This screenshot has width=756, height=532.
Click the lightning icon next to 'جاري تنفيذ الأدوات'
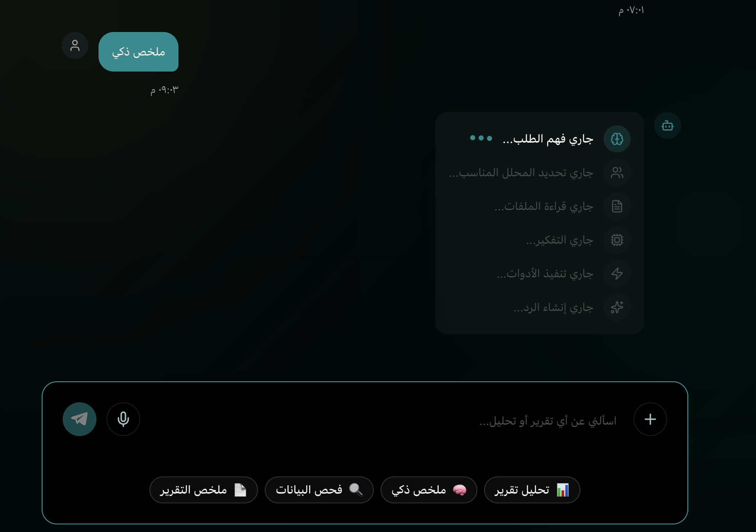(617, 274)
